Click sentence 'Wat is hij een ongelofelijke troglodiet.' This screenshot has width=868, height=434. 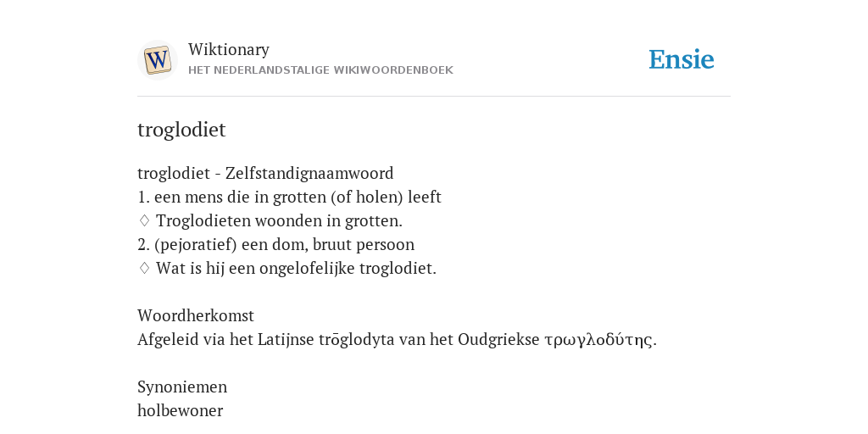296,269
